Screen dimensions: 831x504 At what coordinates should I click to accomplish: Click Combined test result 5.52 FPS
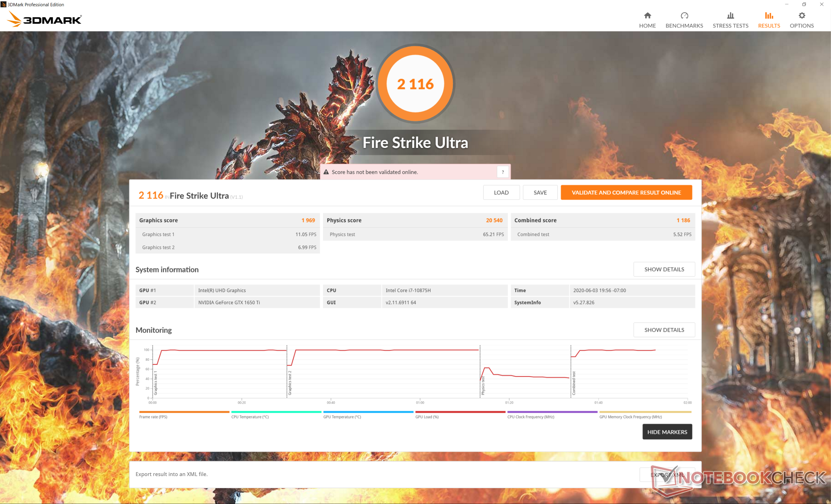click(x=682, y=234)
